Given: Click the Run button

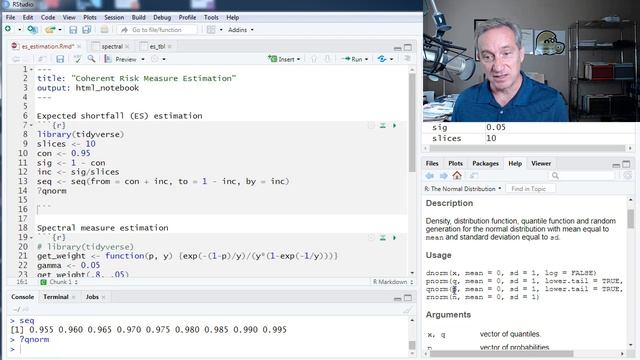Looking at the screenshot, I should click(x=353, y=59).
